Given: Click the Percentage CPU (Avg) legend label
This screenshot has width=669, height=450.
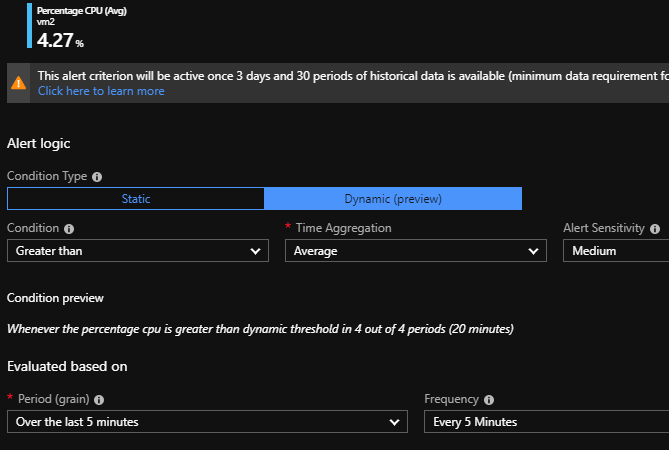Looking at the screenshot, I should coord(82,10).
